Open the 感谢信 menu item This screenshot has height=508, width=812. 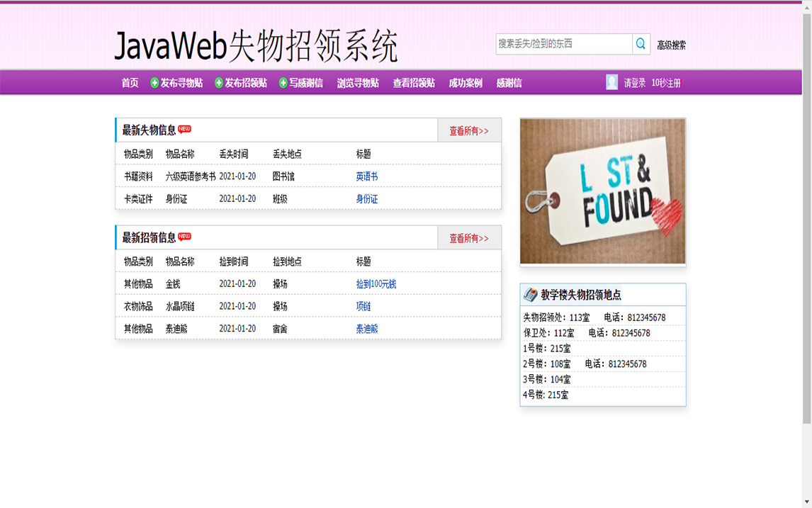tap(509, 83)
